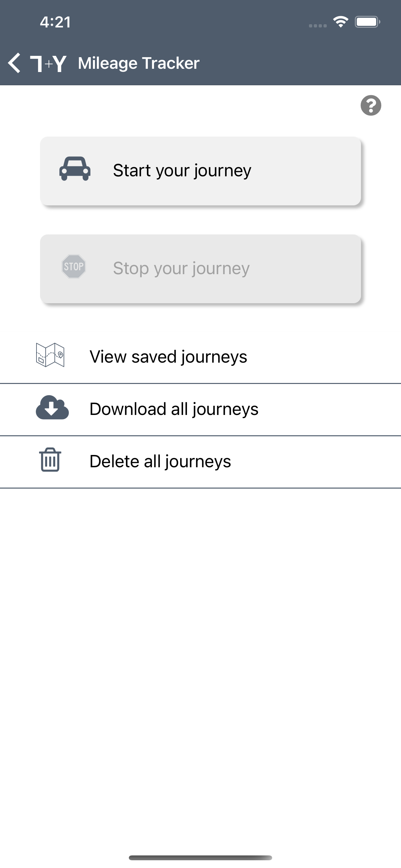401x868 pixels.
Task: Tap the greyed "Stop your journey" text
Action: pos(181,269)
